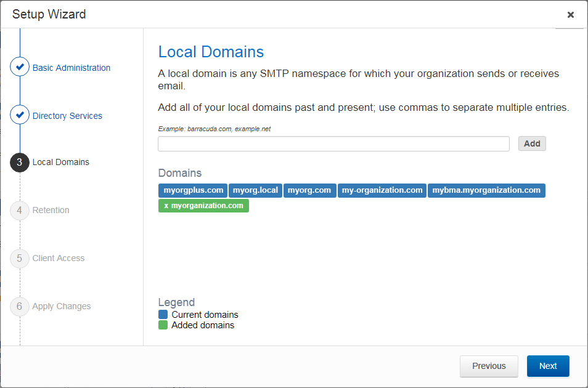
Task: Select the myorg.local domain tag
Action: click(x=255, y=190)
